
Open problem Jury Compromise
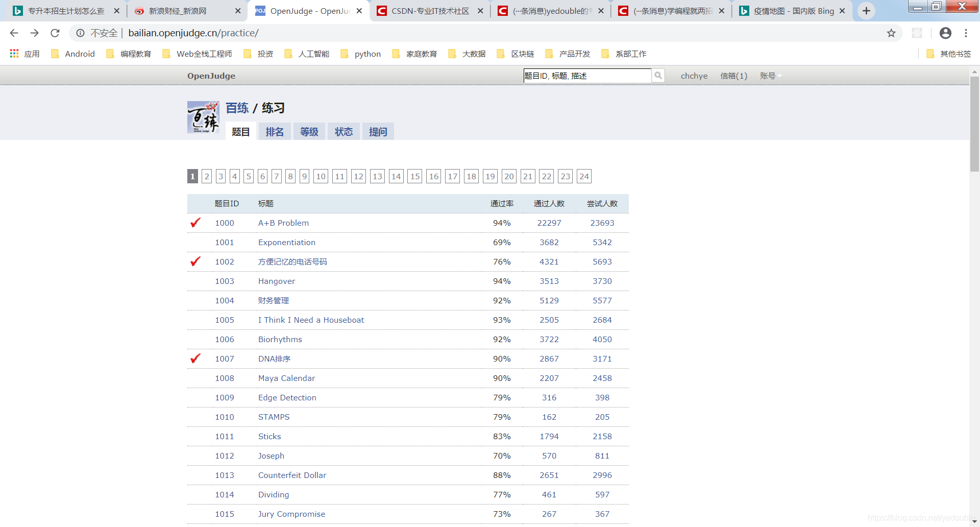(x=291, y=514)
